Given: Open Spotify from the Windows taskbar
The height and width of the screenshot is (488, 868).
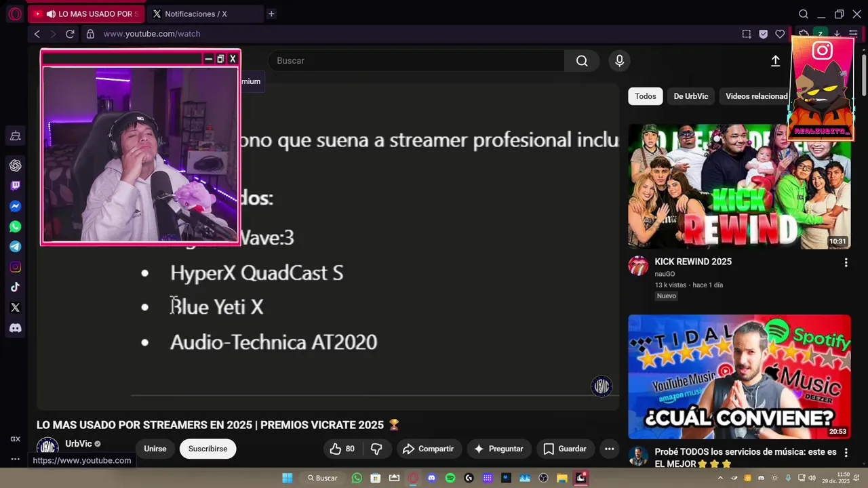Looking at the screenshot, I should [450, 478].
